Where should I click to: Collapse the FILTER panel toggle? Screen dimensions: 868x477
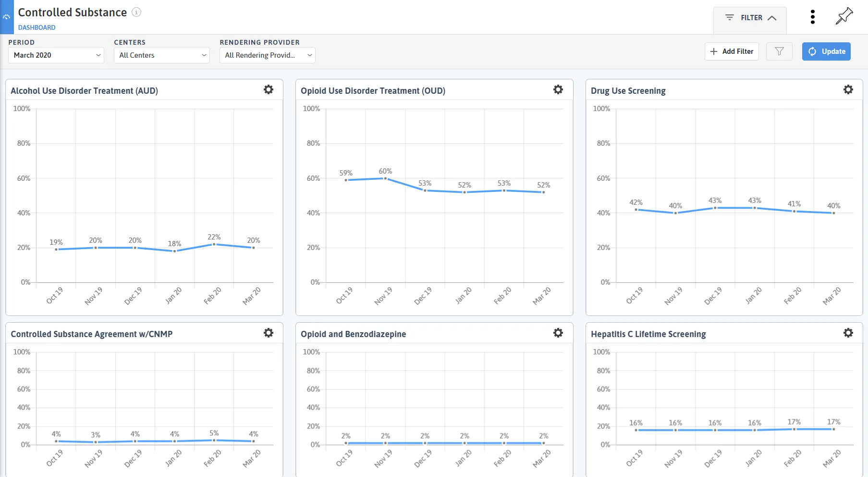pyautogui.click(x=750, y=18)
